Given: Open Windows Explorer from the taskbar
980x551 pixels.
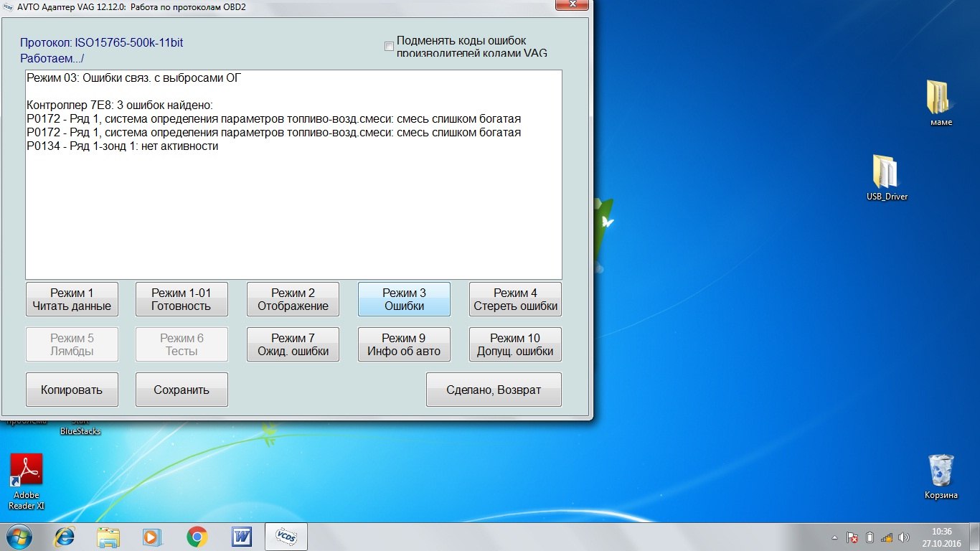Looking at the screenshot, I should point(108,537).
